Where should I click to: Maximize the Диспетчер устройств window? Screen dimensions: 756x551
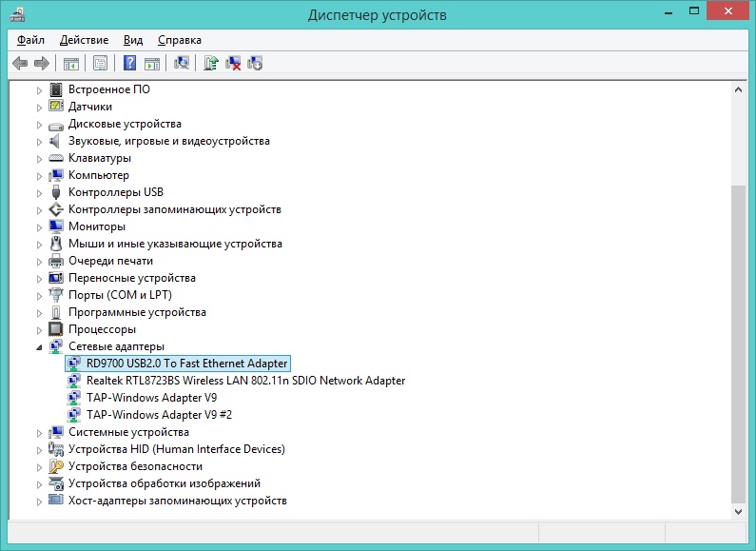[694, 11]
